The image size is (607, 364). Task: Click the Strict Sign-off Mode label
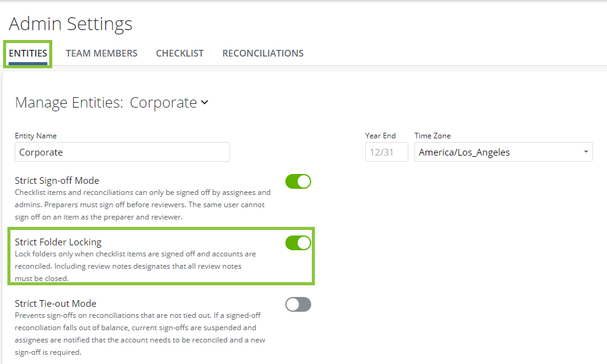[x=57, y=181]
